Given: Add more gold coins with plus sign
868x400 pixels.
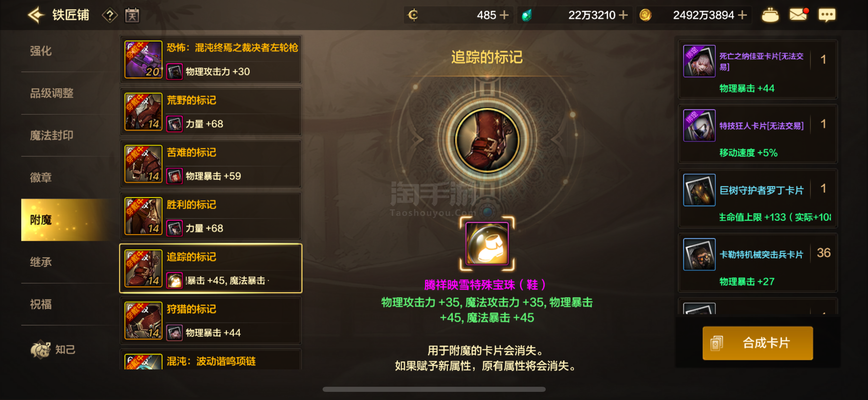Looking at the screenshot, I should pos(743,15).
